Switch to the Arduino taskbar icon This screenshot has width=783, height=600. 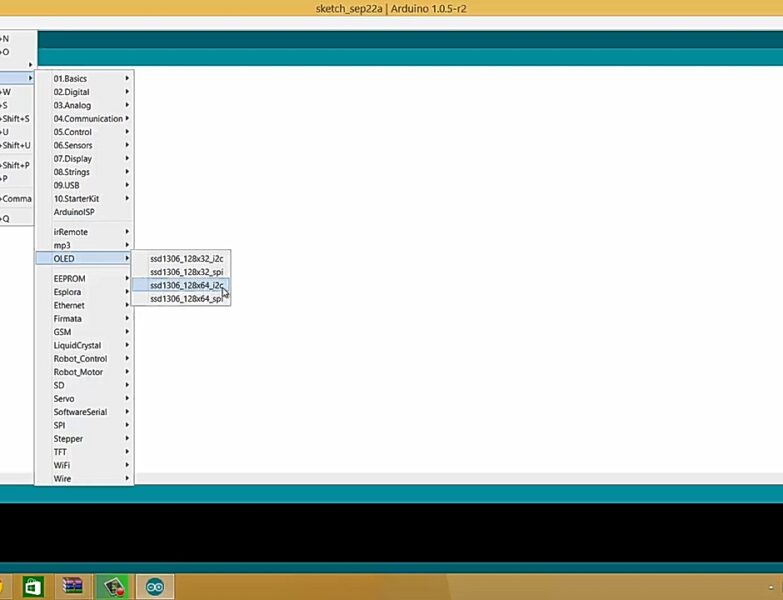click(x=154, y=587)
